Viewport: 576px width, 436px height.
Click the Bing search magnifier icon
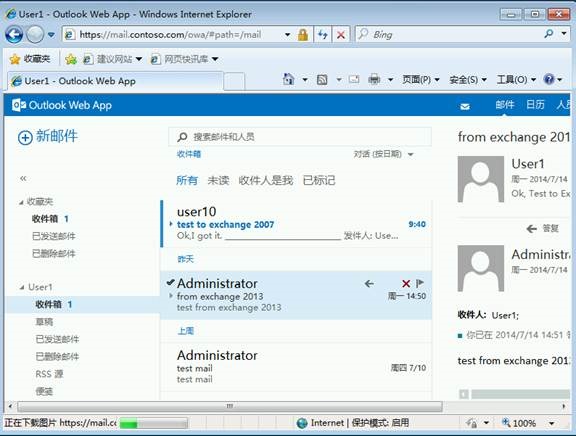(549, 34)
